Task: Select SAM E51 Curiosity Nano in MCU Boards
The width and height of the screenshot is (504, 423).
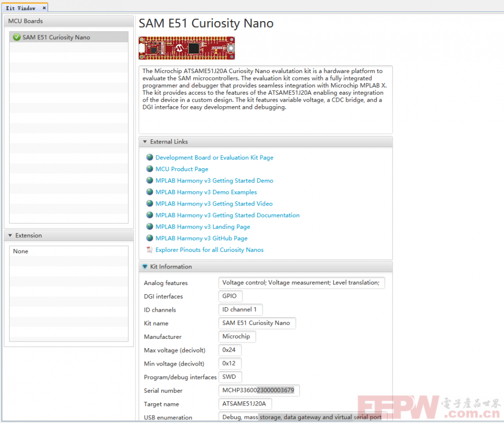Action: click(x=69, y=37)
